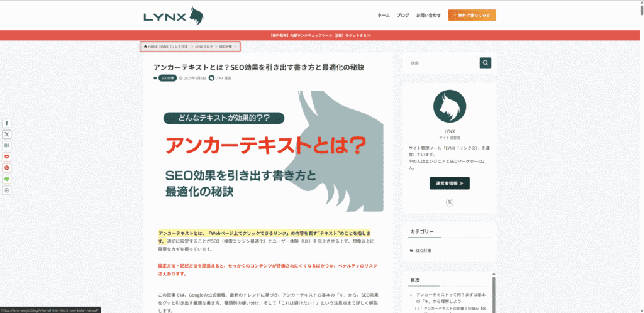Click the magnifier search button

(x=486, y=63)
